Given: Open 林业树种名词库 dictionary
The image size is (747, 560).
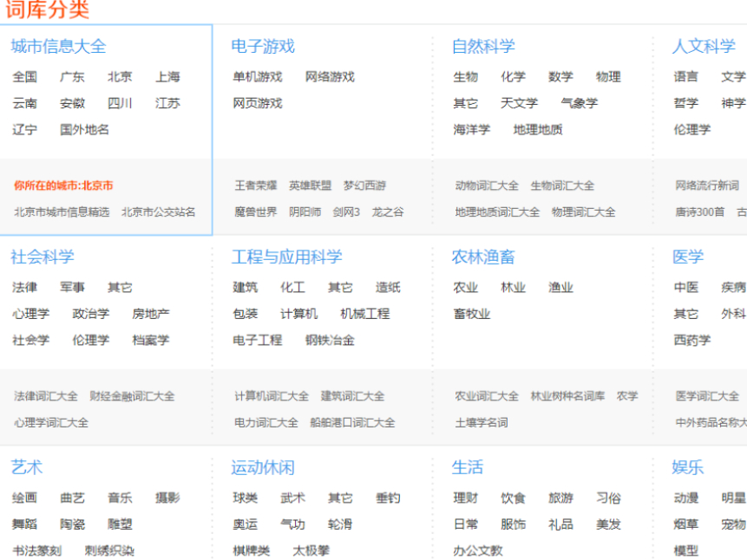Looking at the screenshot, I should click(568, 395).
